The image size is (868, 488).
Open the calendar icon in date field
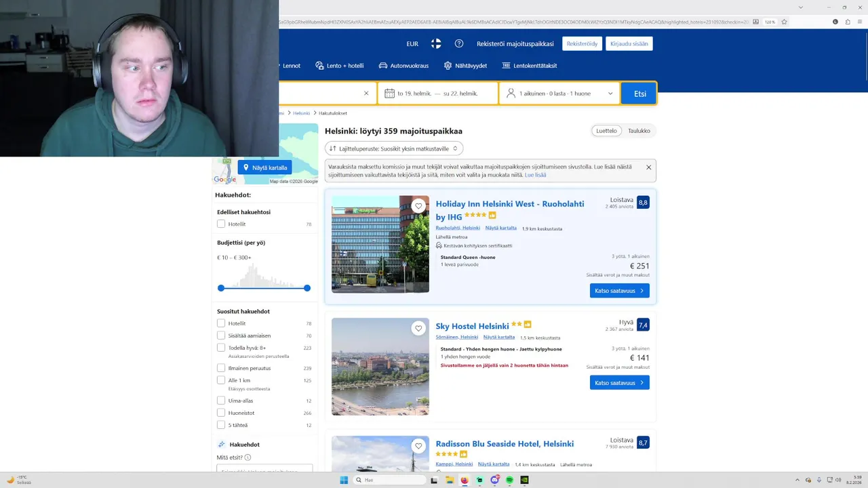tap(390, 94)
